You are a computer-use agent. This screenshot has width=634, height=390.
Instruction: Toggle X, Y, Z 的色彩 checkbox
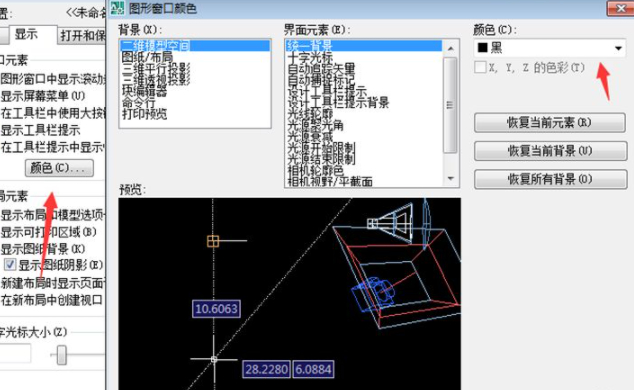[480, 67]
